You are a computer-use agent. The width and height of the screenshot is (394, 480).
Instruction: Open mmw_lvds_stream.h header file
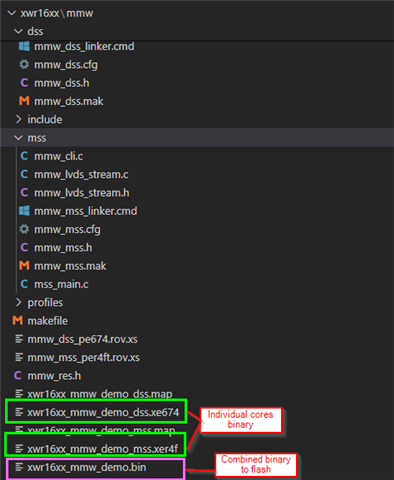coord(82,193)
